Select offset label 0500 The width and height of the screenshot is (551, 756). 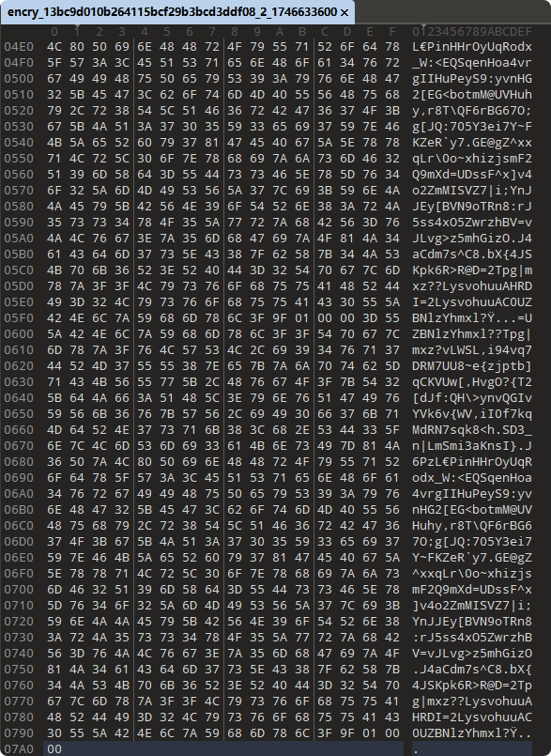tap(19, 79)
